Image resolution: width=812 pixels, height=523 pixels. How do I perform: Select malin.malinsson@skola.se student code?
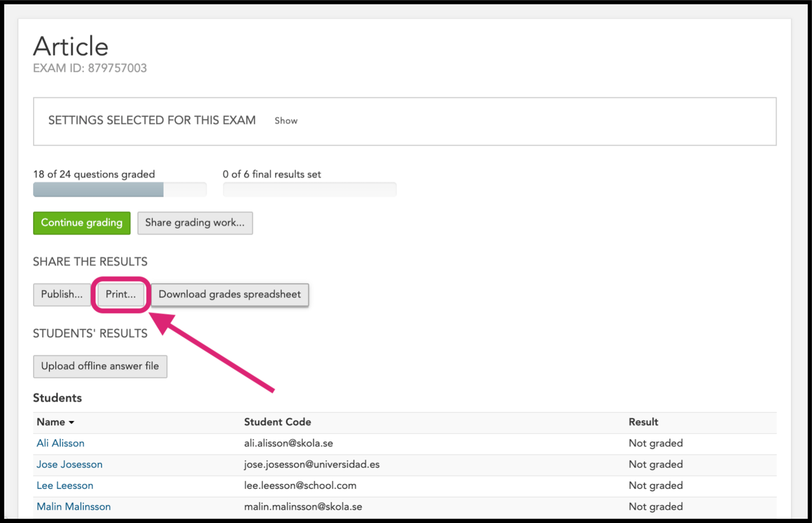coord(303,507)
